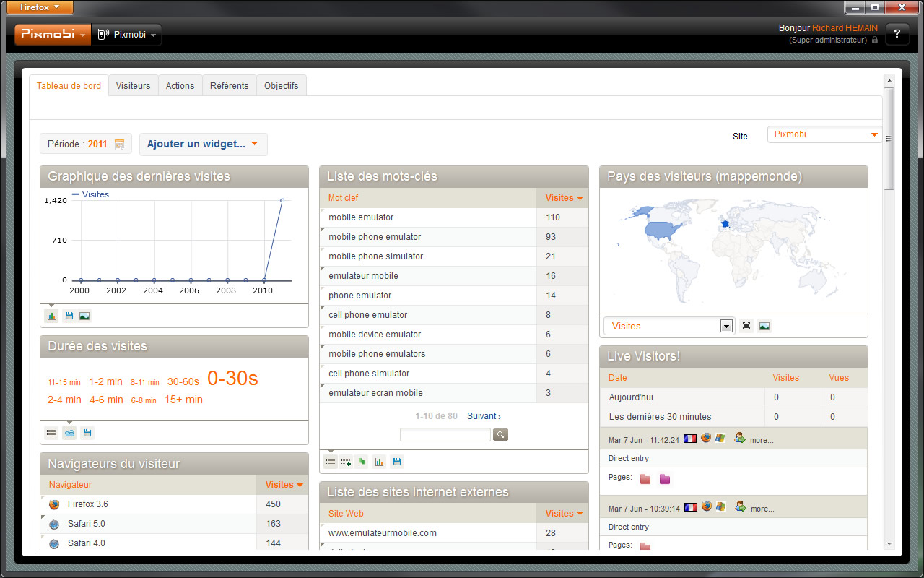Open Ajouter un widget dropdown
Viewport: 924px width, 578px height.
tap(203, 144)
